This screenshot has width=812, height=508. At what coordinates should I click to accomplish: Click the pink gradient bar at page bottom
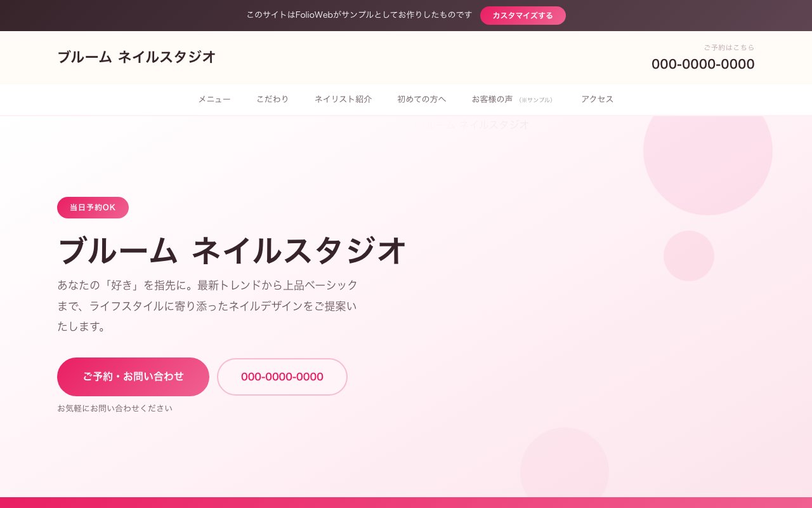click(x=406, y=502)
